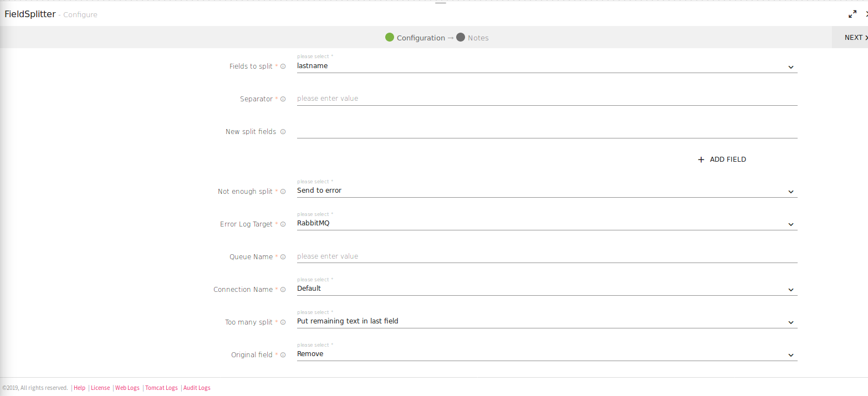Image resolution: width=868 pixels, height=396 pixels.
Task: Expand the dialog with the fullscreen arrows icon
Action: [852, 14]
